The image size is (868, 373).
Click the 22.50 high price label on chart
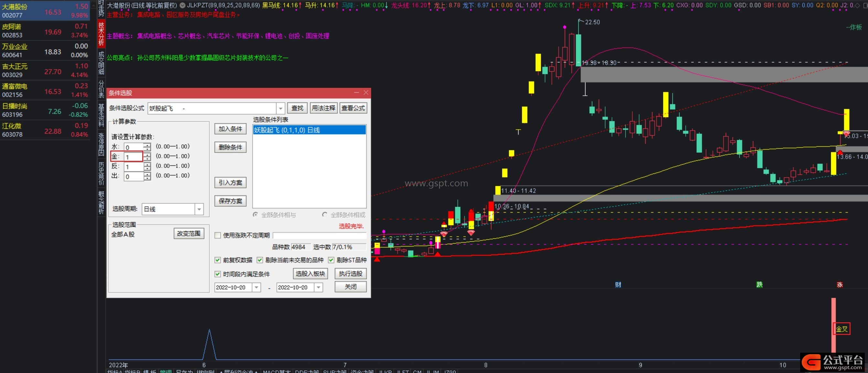pyautogui.click(x=592, y=22)
